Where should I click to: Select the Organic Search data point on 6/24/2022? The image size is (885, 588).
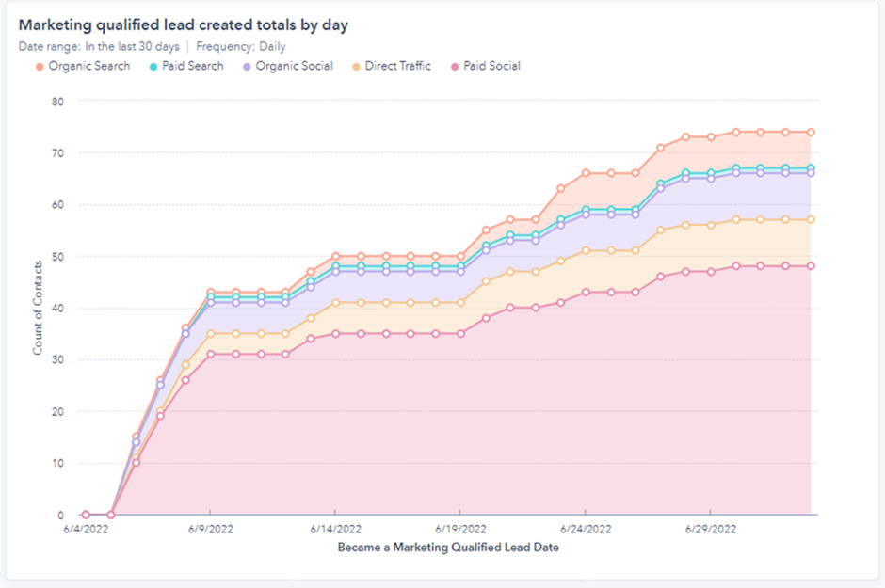point(586,173)
